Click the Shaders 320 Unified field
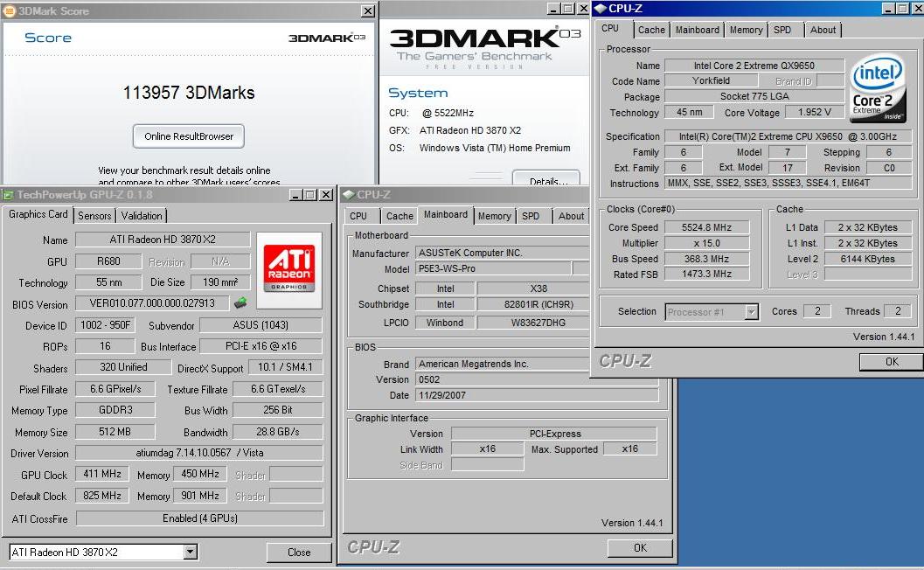The image size is (924, 570). [x=123, y=366]
